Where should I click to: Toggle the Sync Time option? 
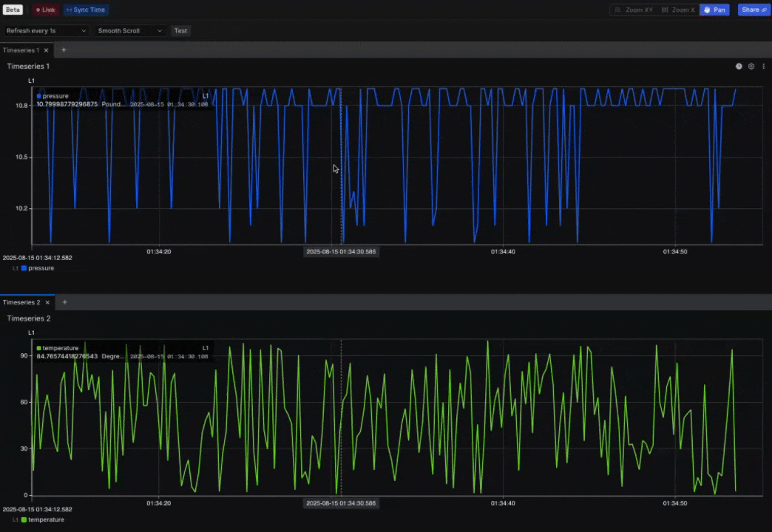[x=86, y=10]
